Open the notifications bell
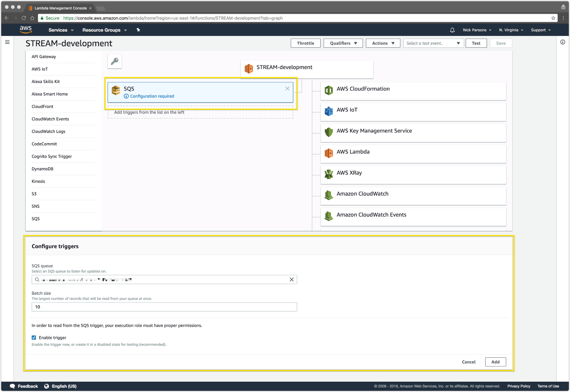Viewport: 570px width, 392px height. [452, 30]
